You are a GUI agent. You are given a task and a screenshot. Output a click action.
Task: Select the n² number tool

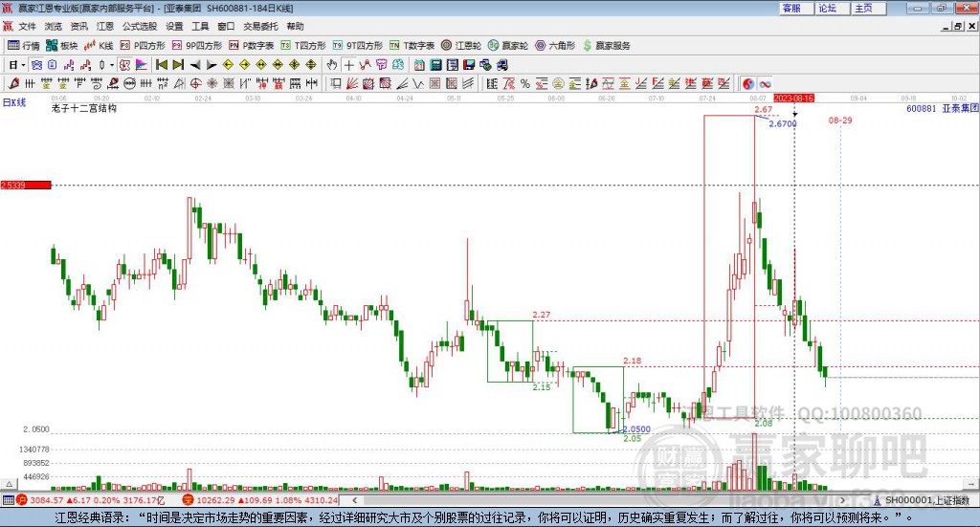pos(163,83)
